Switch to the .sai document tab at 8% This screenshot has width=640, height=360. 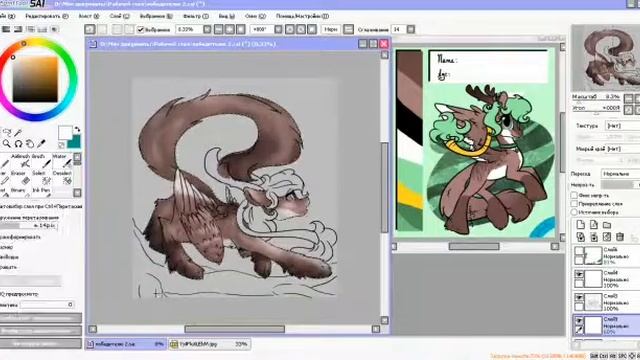coord(126,344)
